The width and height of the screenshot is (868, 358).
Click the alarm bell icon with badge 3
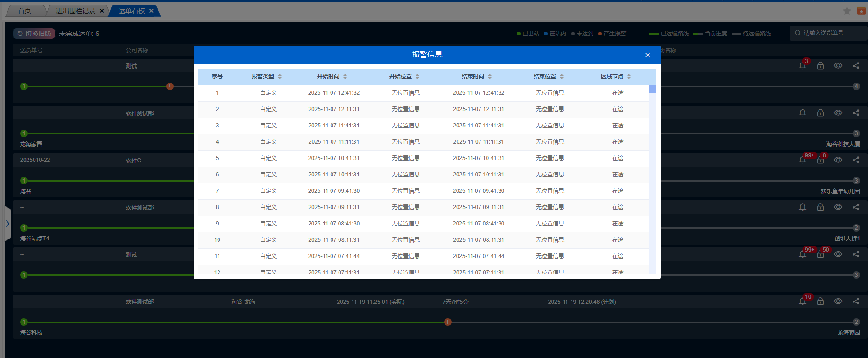[x=803, y=66]
